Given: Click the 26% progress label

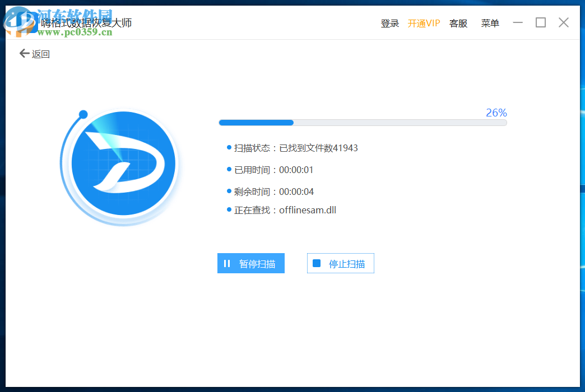Looking at the screenshot, I should (496, 113).
